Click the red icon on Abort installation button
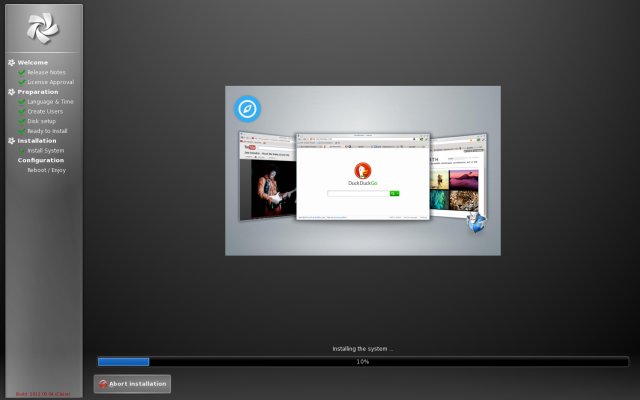The width and height of the screenshot is (640, 400). (103, 384)
